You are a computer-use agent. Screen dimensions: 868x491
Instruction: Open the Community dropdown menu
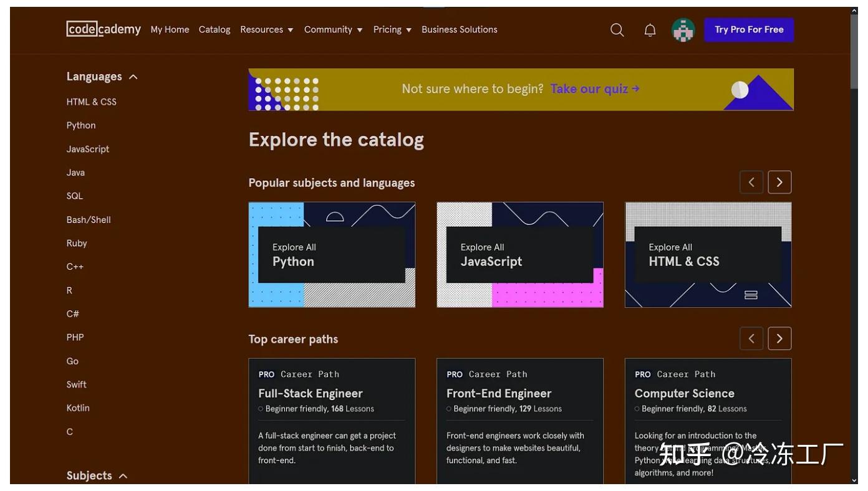pos(333,29)
